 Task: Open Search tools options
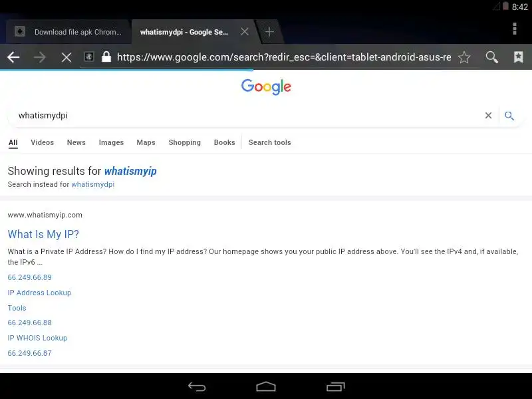click(270, 142)
